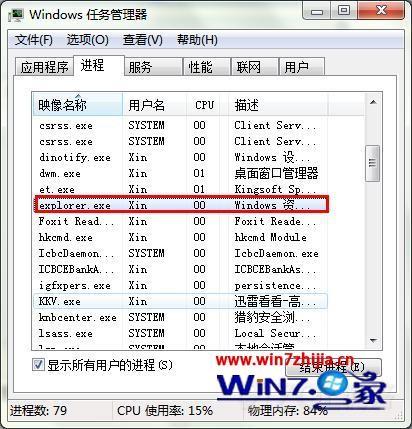The width and height of the screenshot is (412, 429).
Task: Open the 查看(V) menu
Action: tap(143, 40)
